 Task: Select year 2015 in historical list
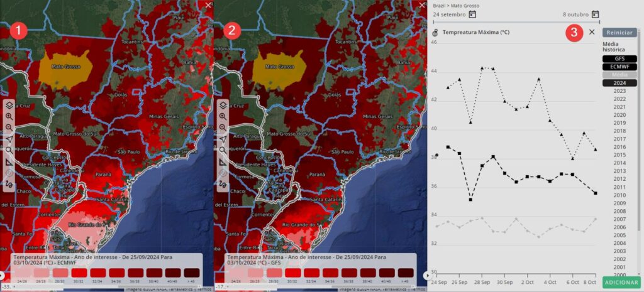[x=619, y=155]
